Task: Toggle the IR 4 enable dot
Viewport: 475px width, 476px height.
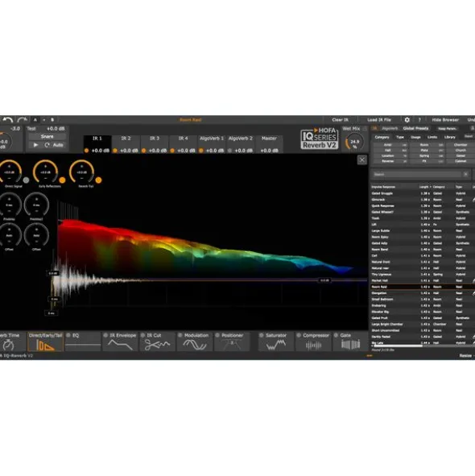Action: pos(172,151)
